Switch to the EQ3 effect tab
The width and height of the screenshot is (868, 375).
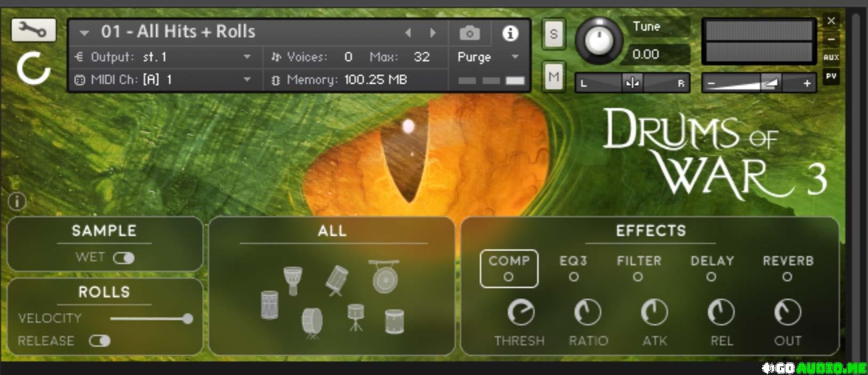pos(574,261)
